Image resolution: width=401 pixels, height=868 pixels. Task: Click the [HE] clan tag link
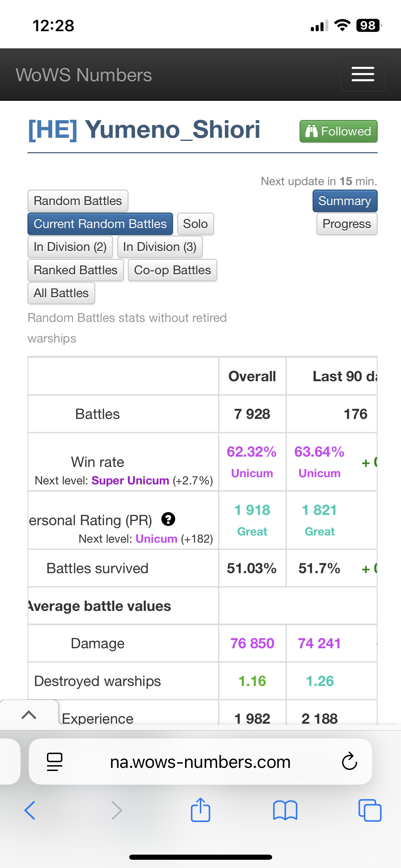53,130
